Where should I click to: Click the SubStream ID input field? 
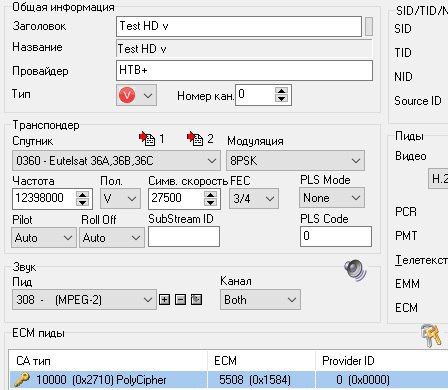(x=184, y=236)
